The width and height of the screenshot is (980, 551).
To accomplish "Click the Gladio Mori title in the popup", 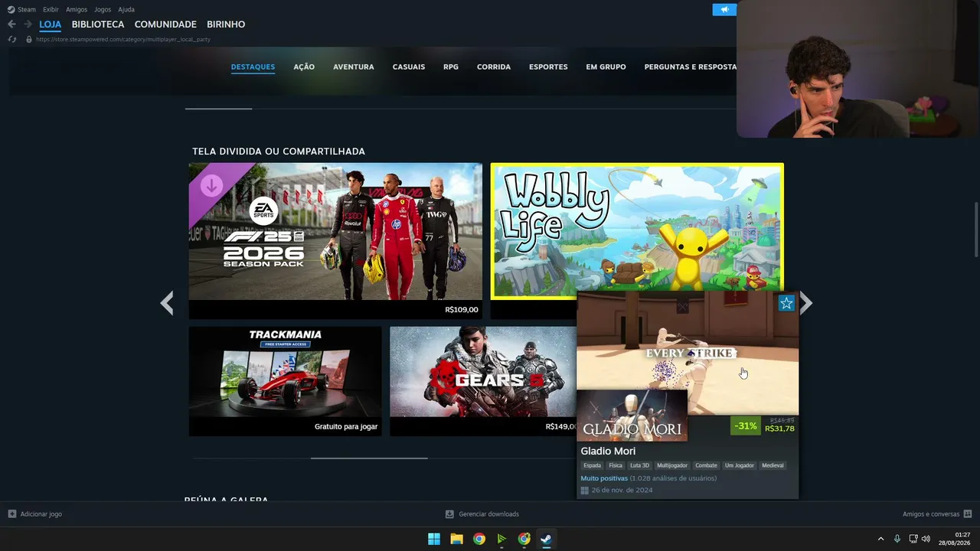I will tap(608, 451).
